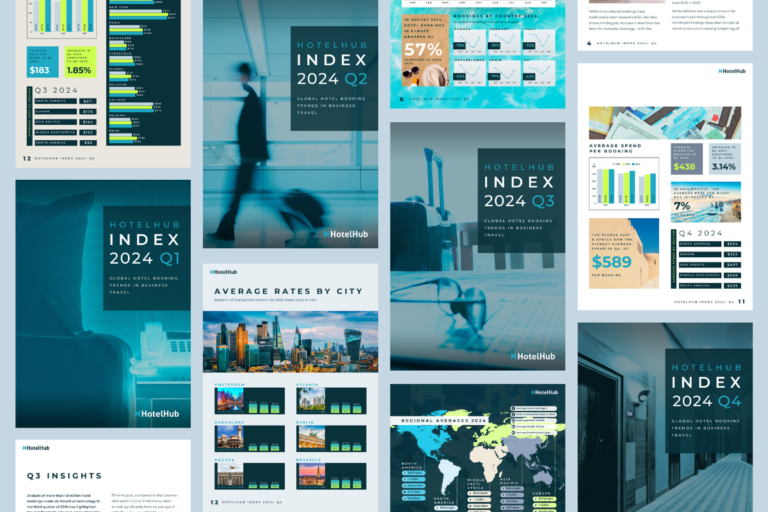Viewport: 768px width, 512px height.
Task: Click the 'South America' region label on the map
Action: pyautogui.click(x=444, y=500)
